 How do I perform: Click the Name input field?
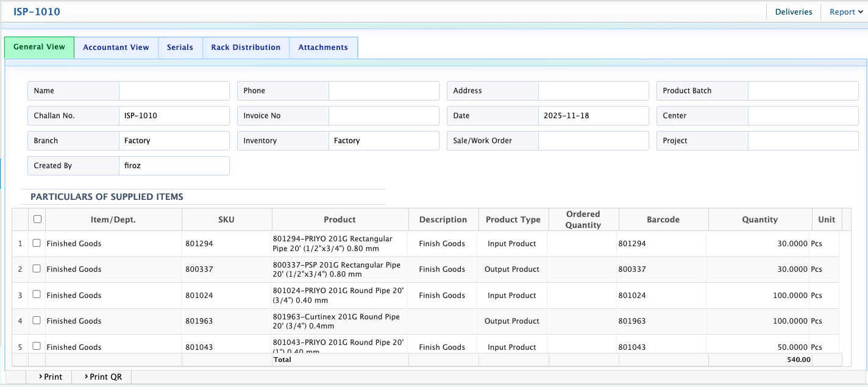174,91
